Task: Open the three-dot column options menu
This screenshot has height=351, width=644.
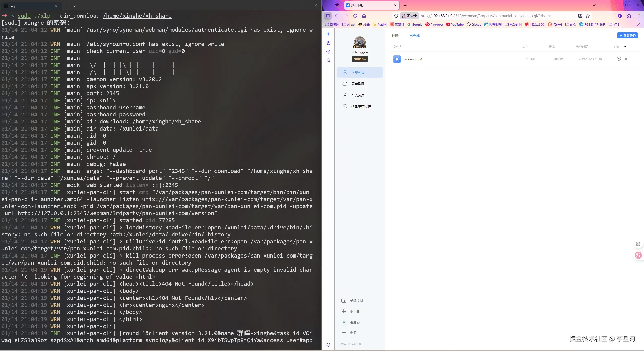Action: point(624,47)
